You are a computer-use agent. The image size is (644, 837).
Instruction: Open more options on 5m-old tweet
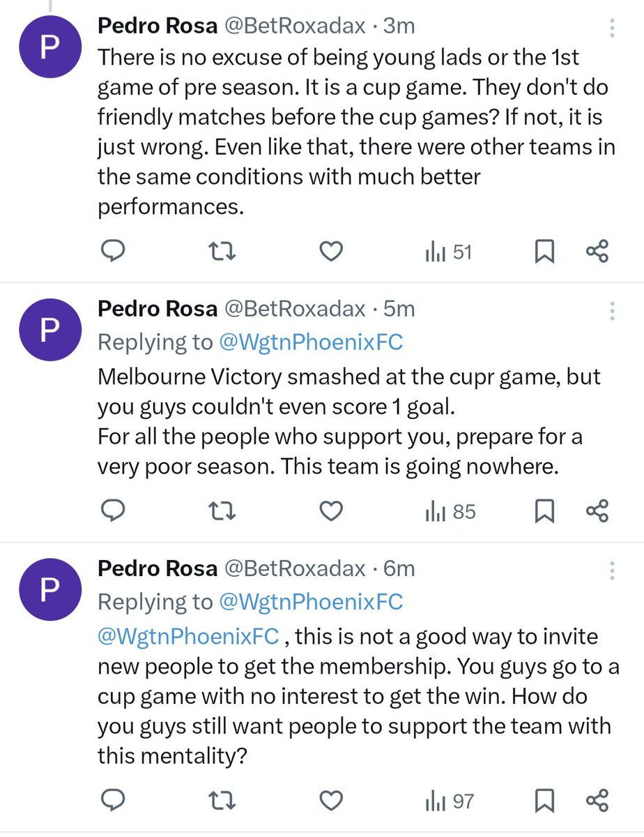[x=612, y=310]
